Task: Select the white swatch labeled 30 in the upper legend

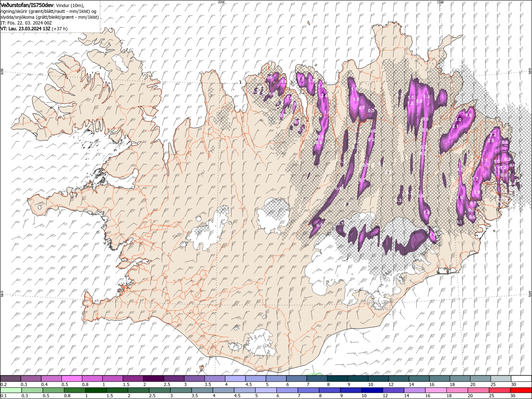Action: point(521,379)
